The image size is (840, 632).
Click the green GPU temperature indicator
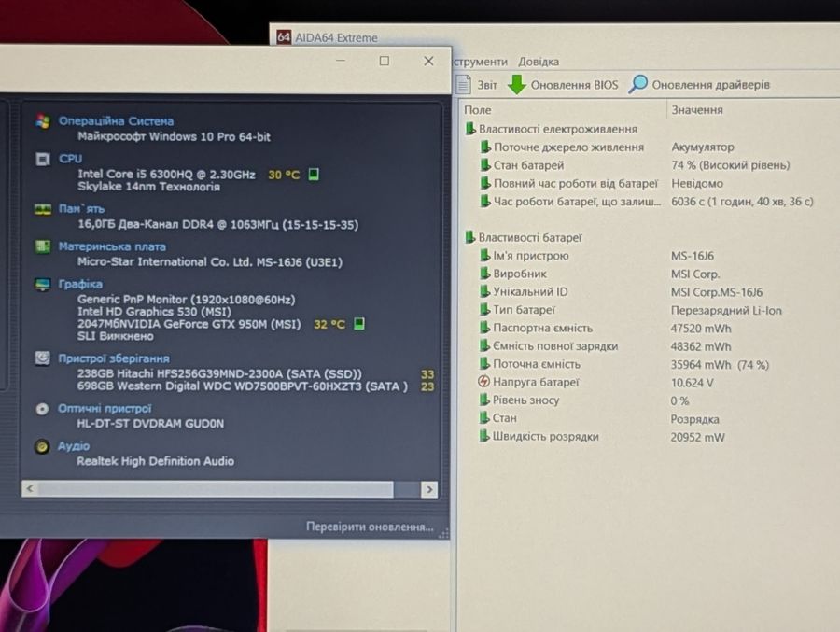click(359, 324)
